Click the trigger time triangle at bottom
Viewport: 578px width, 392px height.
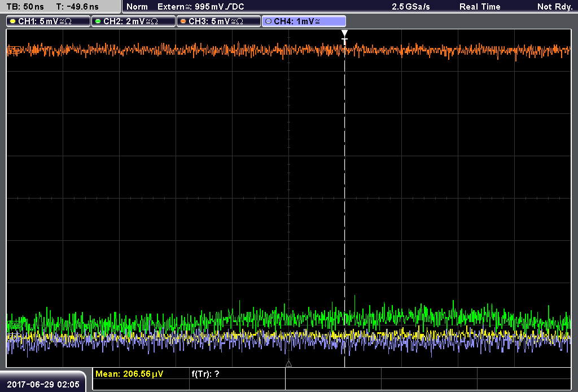(x=288, y=364)
